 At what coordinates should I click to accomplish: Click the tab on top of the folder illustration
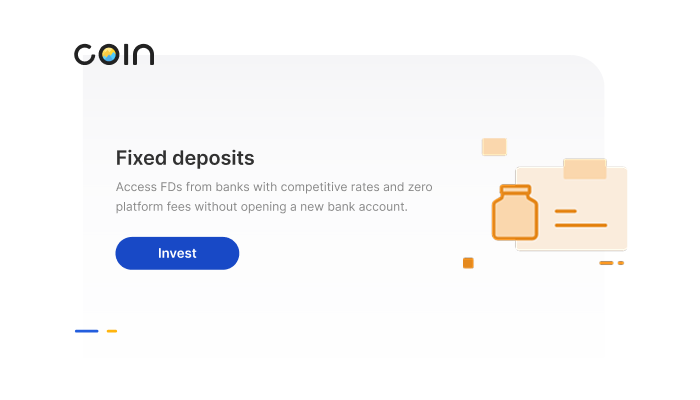[x=585, y=169]
